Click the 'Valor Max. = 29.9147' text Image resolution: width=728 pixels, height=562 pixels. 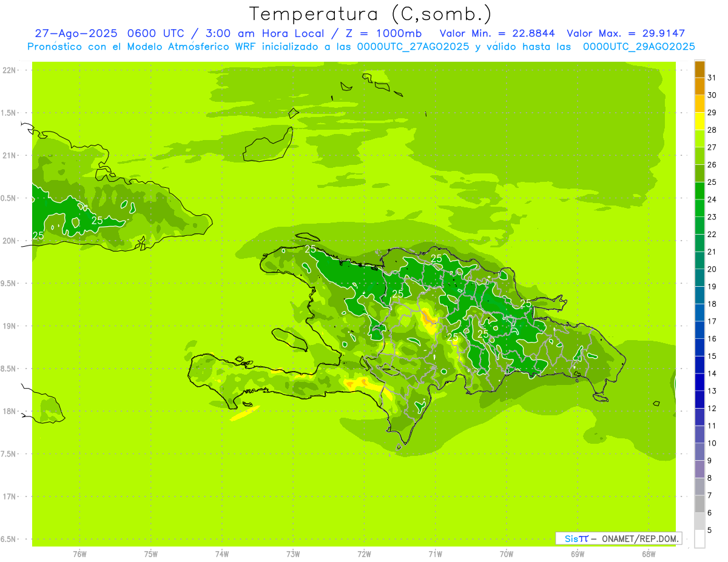coord(626,33)
